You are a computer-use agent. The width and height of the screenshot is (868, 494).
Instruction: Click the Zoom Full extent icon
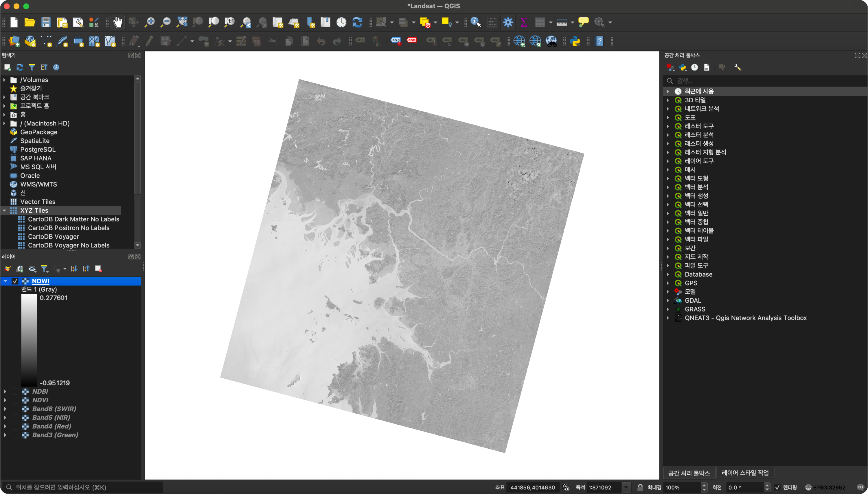pos(182,22)
